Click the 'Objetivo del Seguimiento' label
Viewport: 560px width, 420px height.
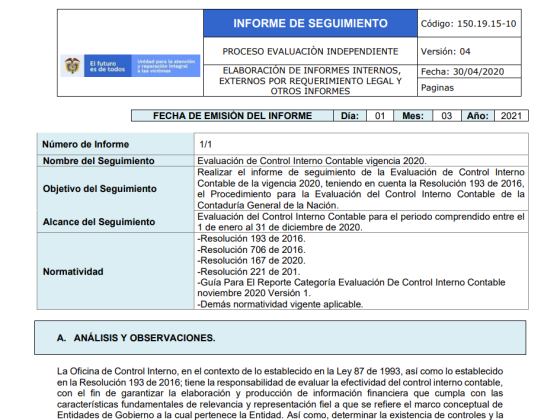click(x=100, y=189)
